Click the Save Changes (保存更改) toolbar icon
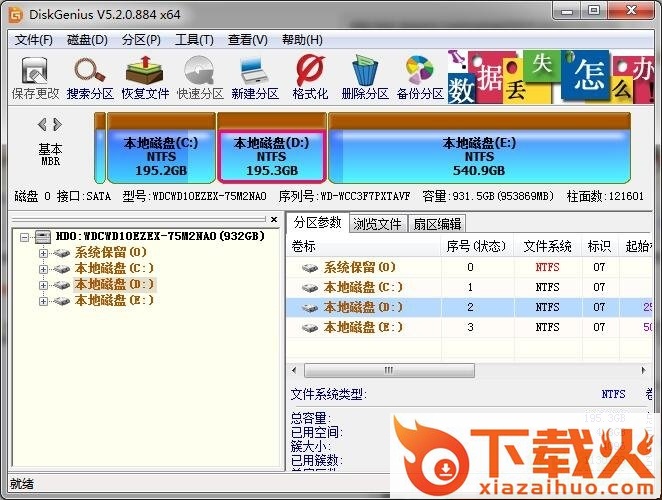 click(x=35, y=78)
